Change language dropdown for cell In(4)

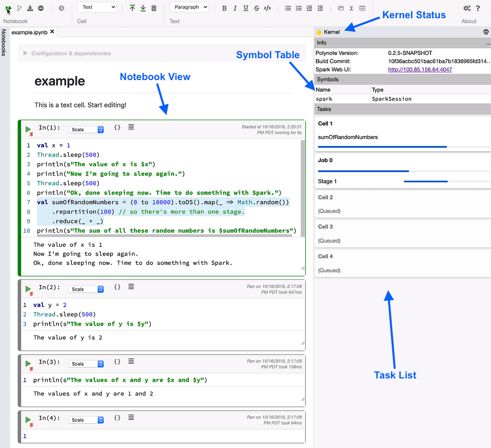pyautogui.click(x=86, y=420)
